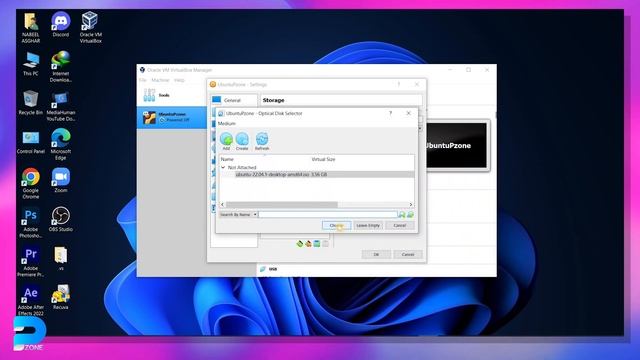
Task: Click the Create medium icon in Optical Disk Selector
Action: tap(242, 141)
